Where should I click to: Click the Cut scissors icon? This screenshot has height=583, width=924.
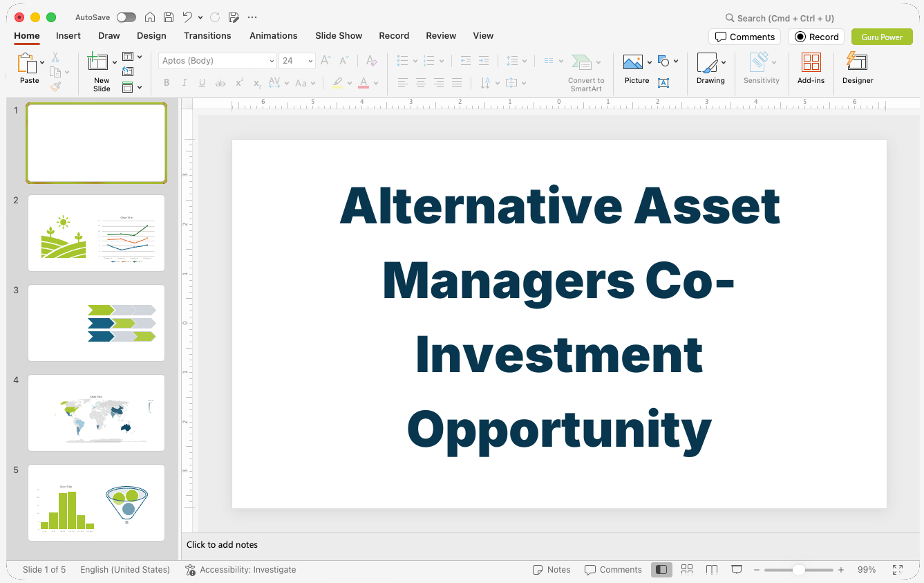[55, 57]
